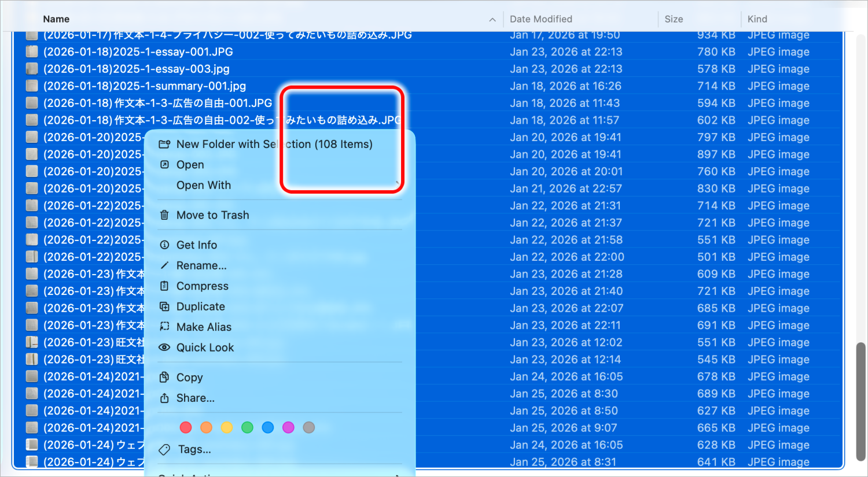Click the trash icon beside Move to Trash

tap(164, 215)
